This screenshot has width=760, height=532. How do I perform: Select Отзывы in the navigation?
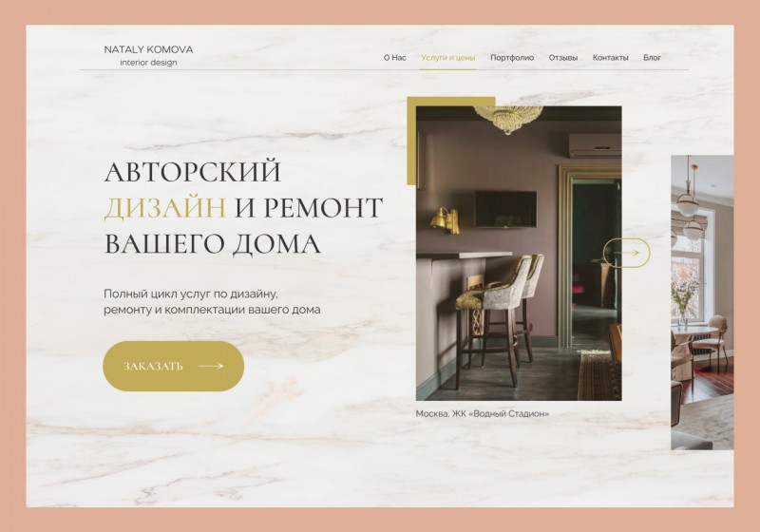pyautogui.click(x=562, y=58)
